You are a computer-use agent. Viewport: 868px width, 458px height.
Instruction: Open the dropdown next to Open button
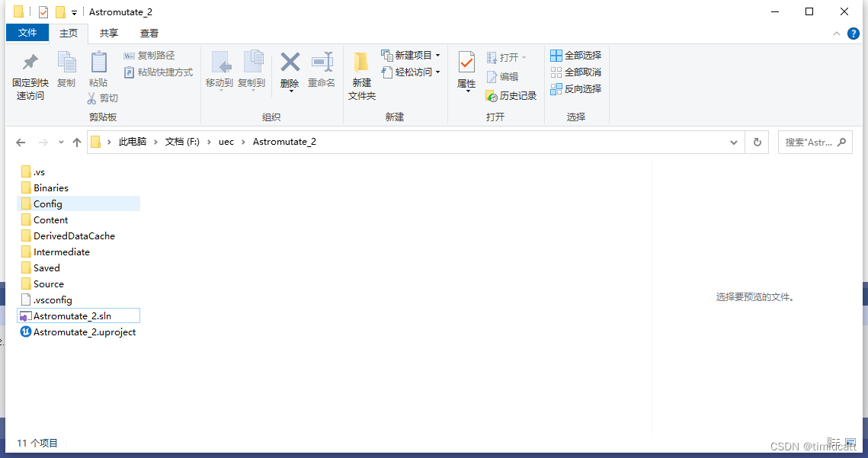(x=524, y=58)
